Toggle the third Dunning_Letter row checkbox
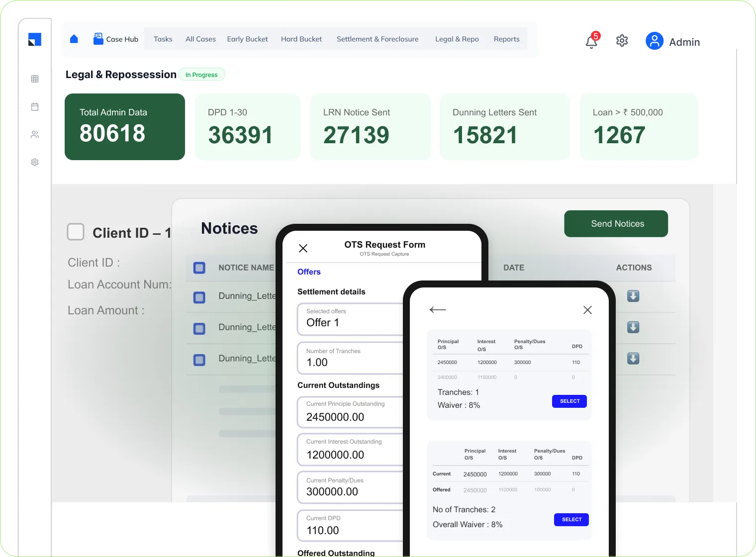Image resolution: width=756 pixels, height=557 pixels. coord(199,360)
